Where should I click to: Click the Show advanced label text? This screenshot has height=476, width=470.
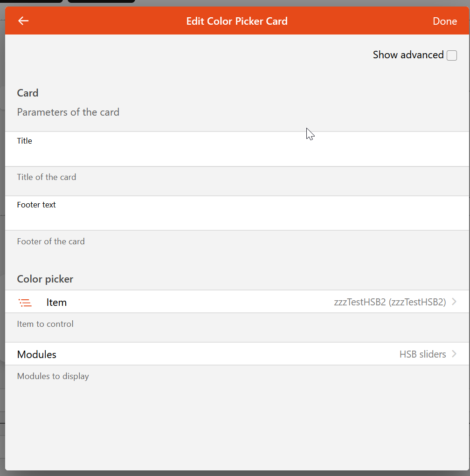coord(408,55)
